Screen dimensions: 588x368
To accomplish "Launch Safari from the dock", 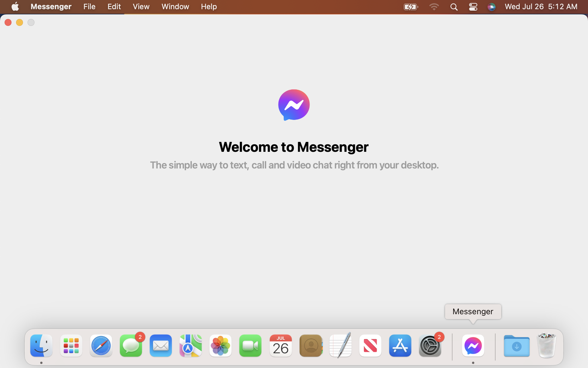I will point(101,346).
